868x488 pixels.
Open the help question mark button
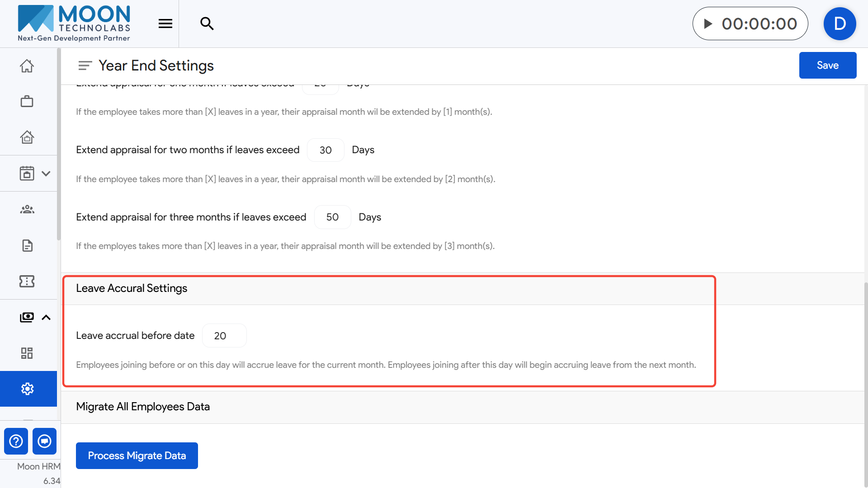tap(16, 441)
